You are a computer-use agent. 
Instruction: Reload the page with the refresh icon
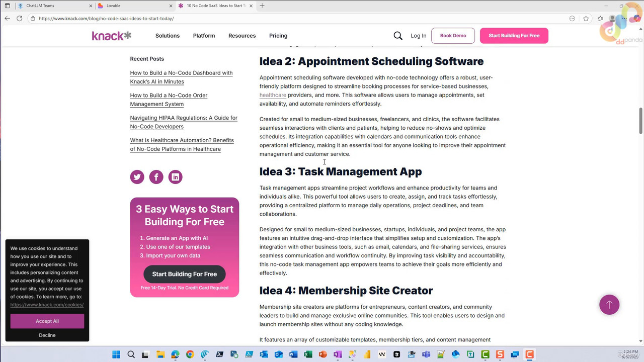19,19
